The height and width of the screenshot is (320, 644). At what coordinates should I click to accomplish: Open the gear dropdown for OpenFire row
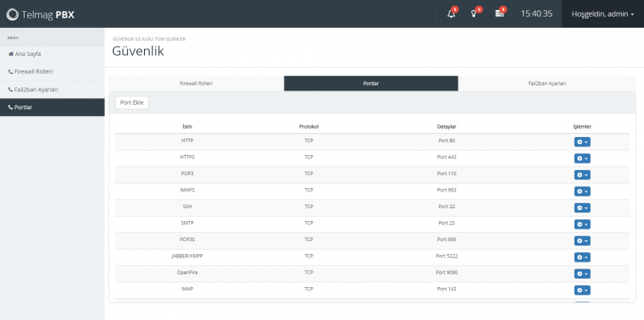click(x=582, y=273)
